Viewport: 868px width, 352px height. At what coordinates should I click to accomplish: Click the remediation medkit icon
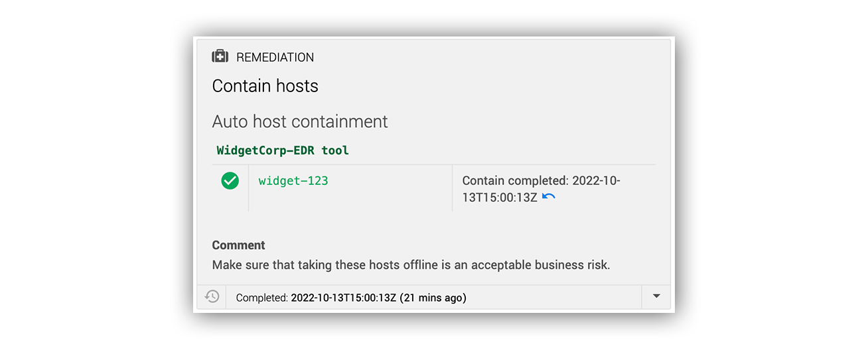coord(220,57)
